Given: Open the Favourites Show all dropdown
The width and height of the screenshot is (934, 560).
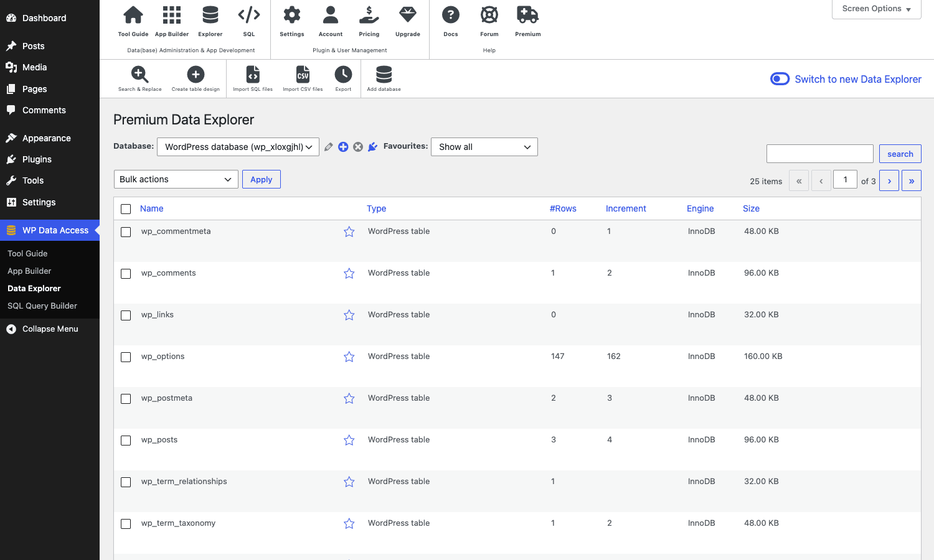Looking at the screenshot, I should (x=484, y=147).
